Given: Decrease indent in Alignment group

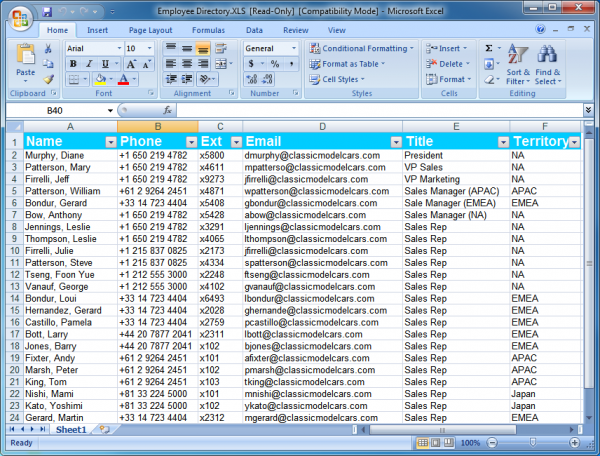Looking at the screenshot, I should (x=171, y=79).
